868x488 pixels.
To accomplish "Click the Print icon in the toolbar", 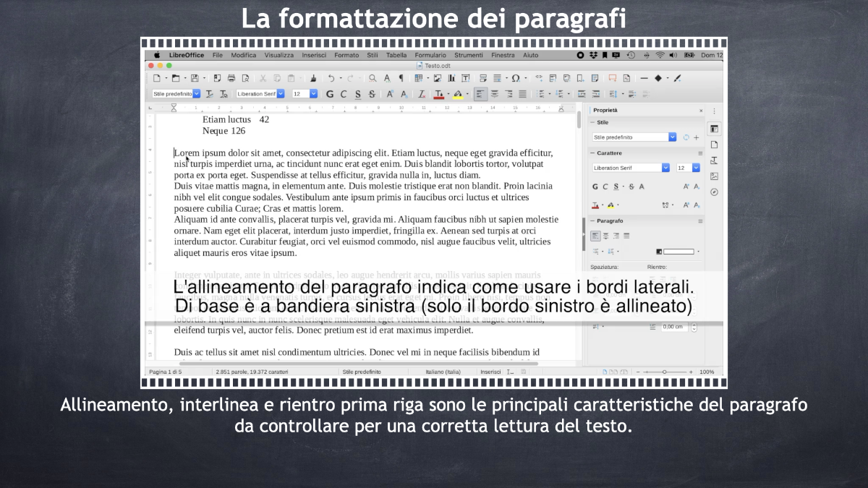I will tap(231, 78).
